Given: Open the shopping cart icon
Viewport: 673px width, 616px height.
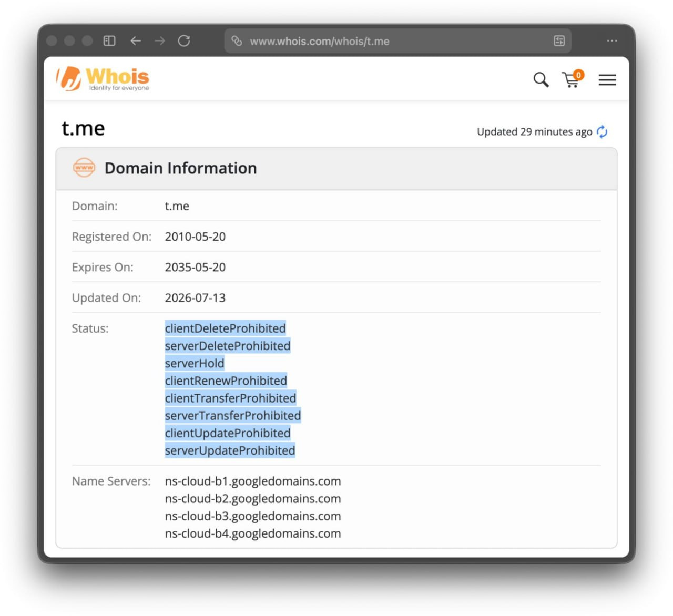Looking at the screenshot, I should (x=572, y=79).
